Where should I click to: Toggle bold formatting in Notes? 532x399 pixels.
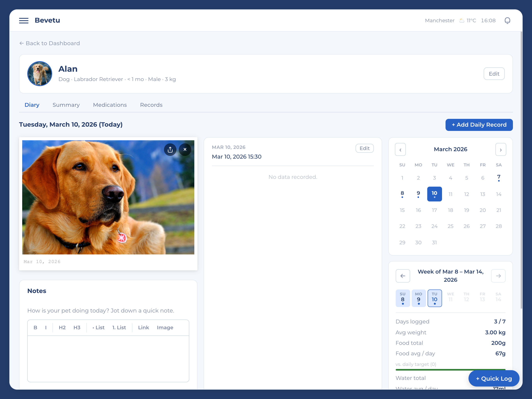pyautogui.click(x=35, y=327)
